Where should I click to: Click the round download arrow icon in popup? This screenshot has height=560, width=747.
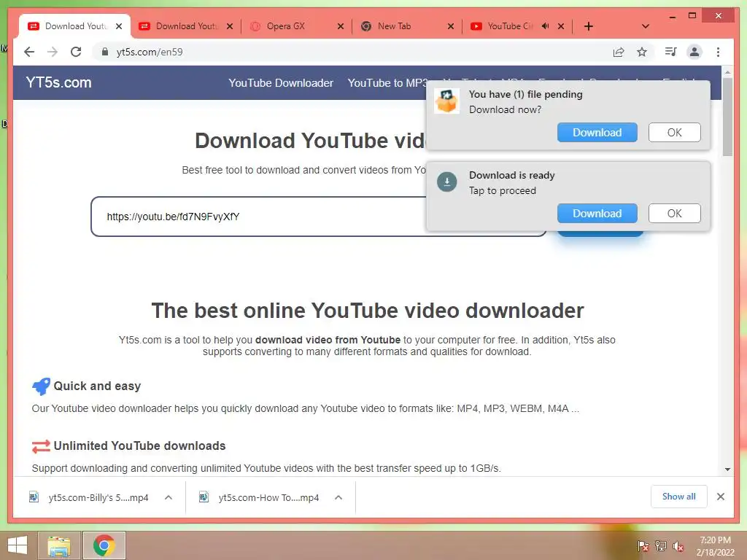coord(447,182)
